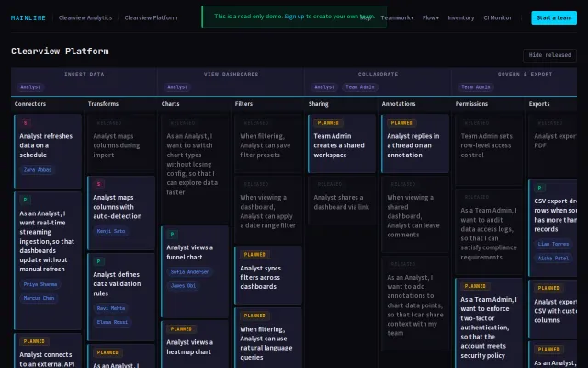Click the Permissions column heading

pos(471,104)
